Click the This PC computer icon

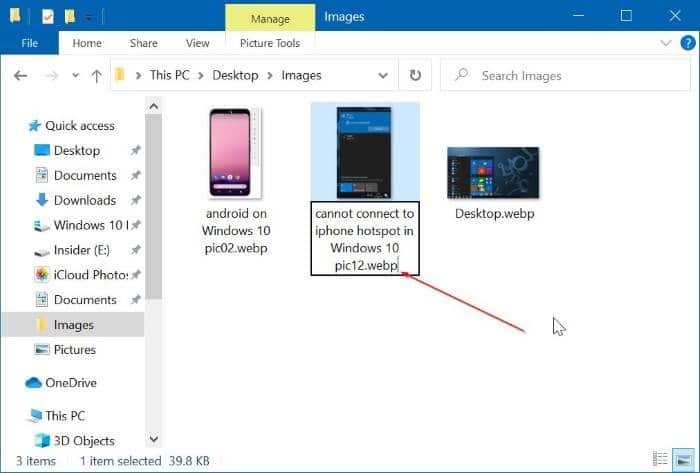[x=34, y=416]
